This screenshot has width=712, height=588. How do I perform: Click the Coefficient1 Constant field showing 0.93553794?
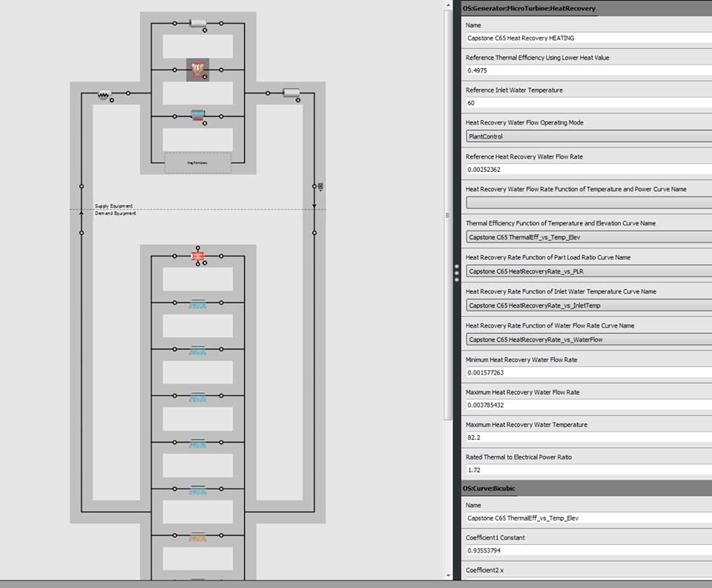pos(589,550)
